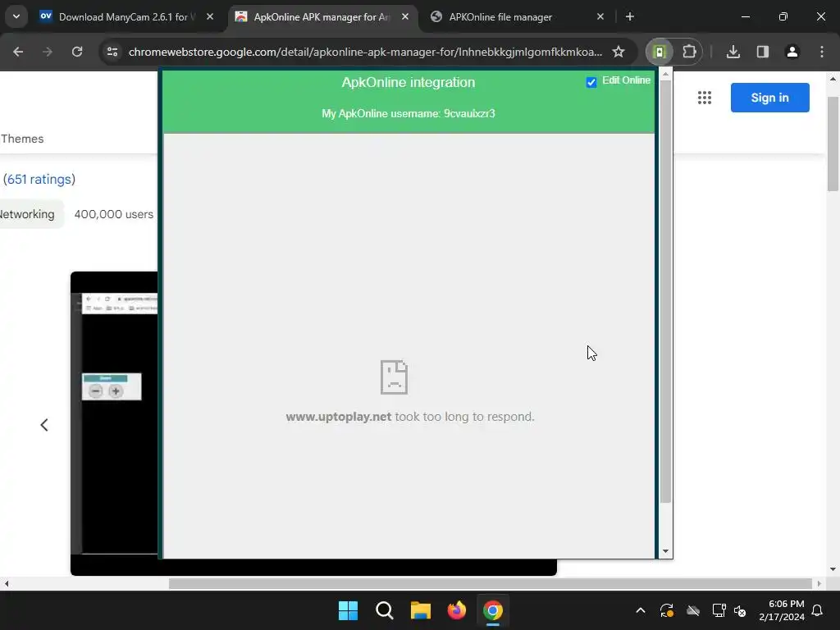Open the 651 ratings link
The width and height of the screenshot is (840, 630).
39,179
